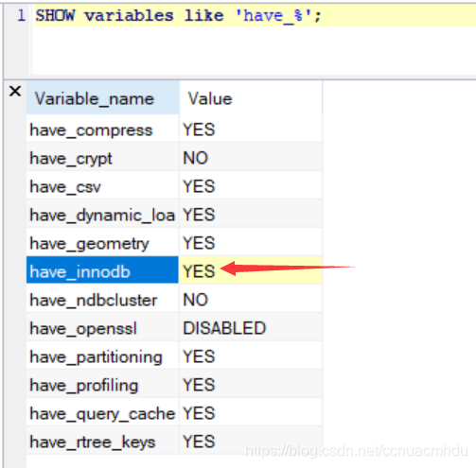Select the have_csv variable cell
This screenshot has width=476, height=468.
(103, 186)
